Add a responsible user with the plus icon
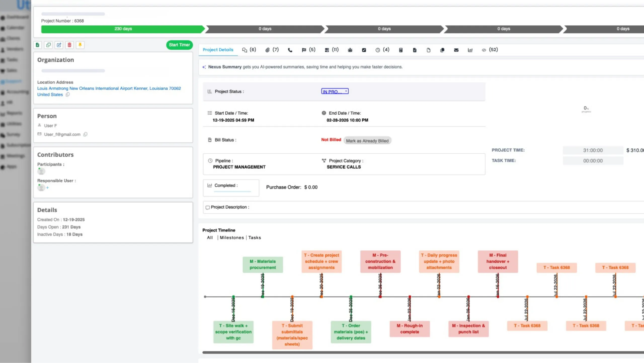The height and width of the screenshot is (363, 644). click(x=47, y=188)
